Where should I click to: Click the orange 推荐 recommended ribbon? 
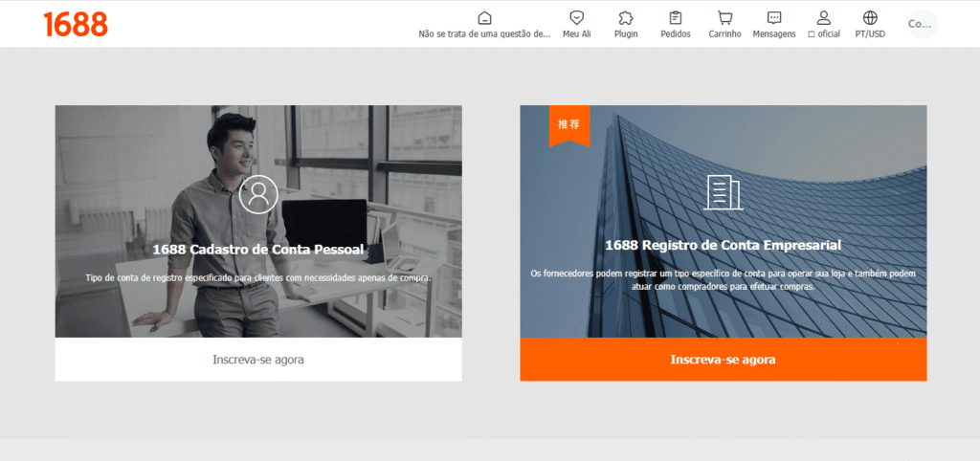[x=568, y=125]
